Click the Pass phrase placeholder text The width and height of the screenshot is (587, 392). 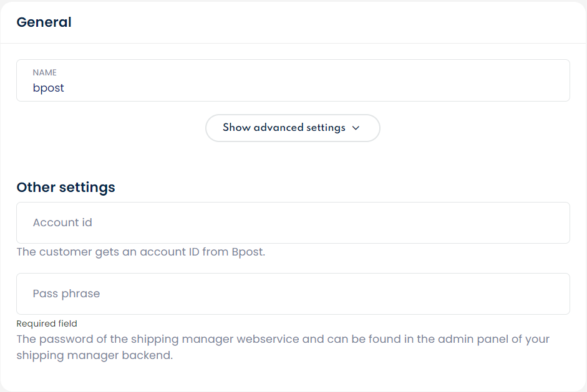pos(66,294)
